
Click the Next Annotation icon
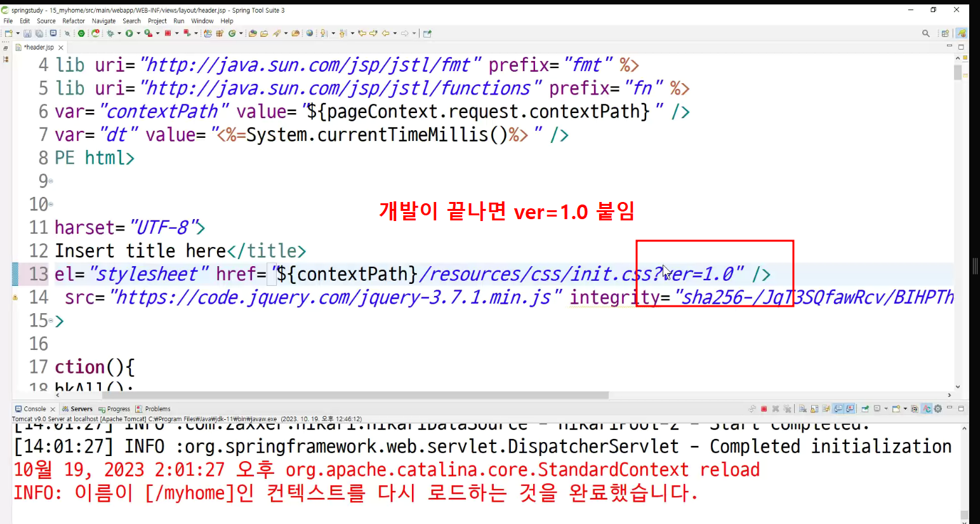click(324, 33)
